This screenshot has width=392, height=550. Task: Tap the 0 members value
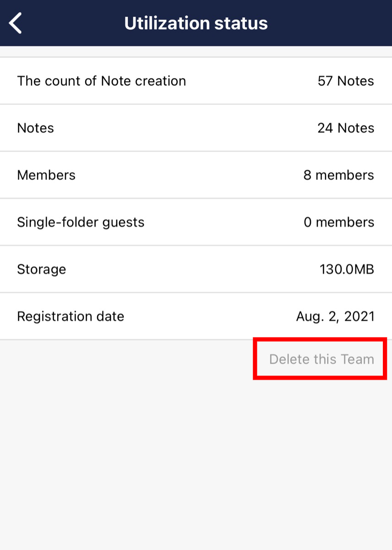pos(339,222)
